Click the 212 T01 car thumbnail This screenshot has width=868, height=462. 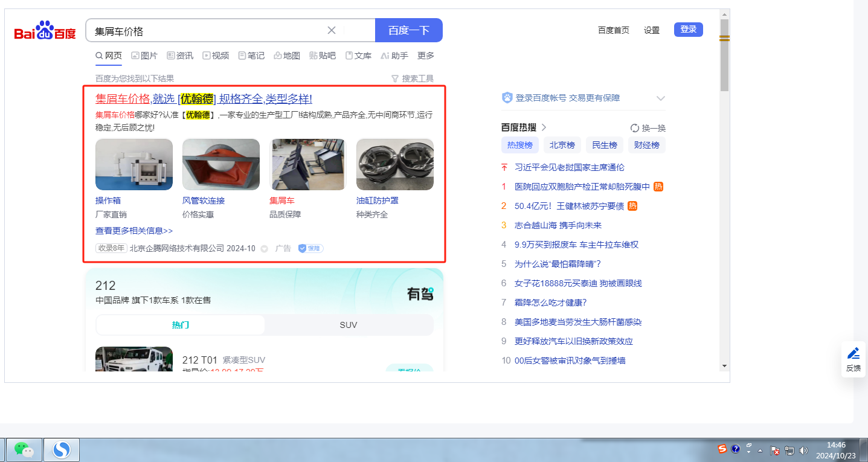coord(134,359)
